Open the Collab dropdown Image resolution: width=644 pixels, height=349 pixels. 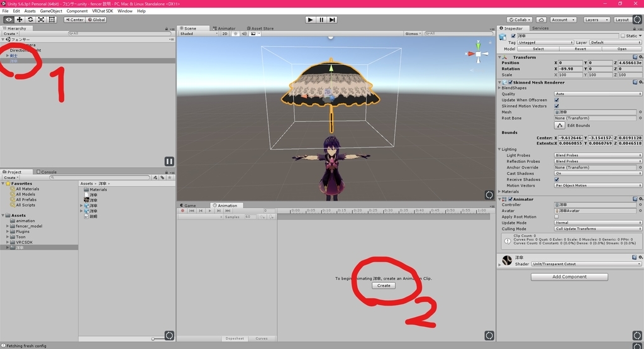pyautogui.click(x=519, y=19)
